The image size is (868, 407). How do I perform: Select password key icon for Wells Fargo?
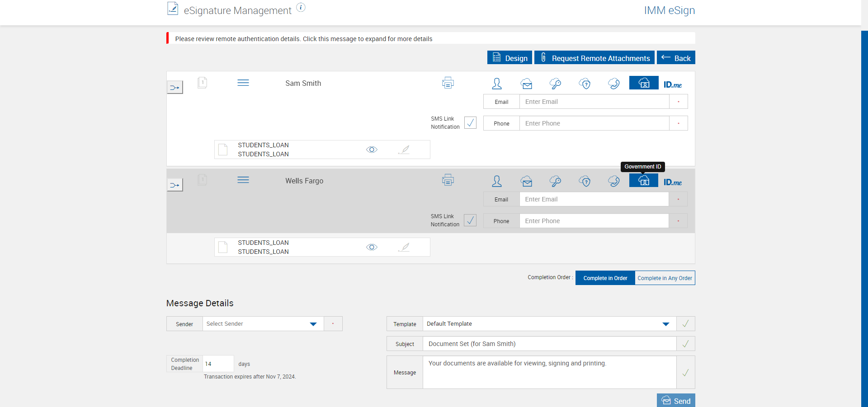(x=555, y=181)
